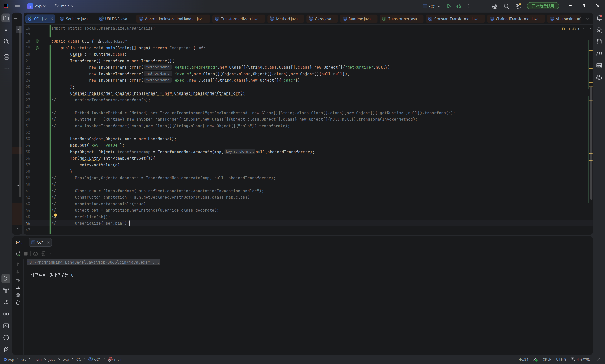
Task: Close the CC1.java editor tab
Action: pos(52,19)
